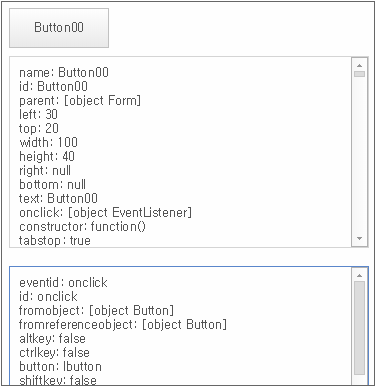The width and height of the screenshot is (375, 386).
Task: Click the 'fromreferenceobject: [object Button]' line
Action: coord(123,324)
